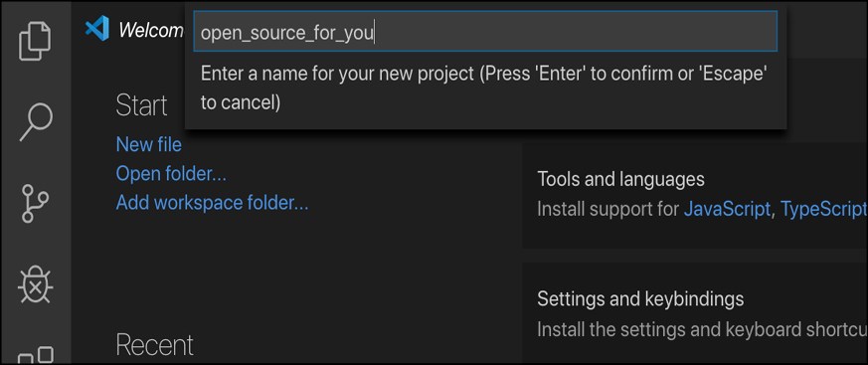Click the VS Code logo on Welcome tab
The width and height of the screenshot is (868, 365).
point(96,30)
